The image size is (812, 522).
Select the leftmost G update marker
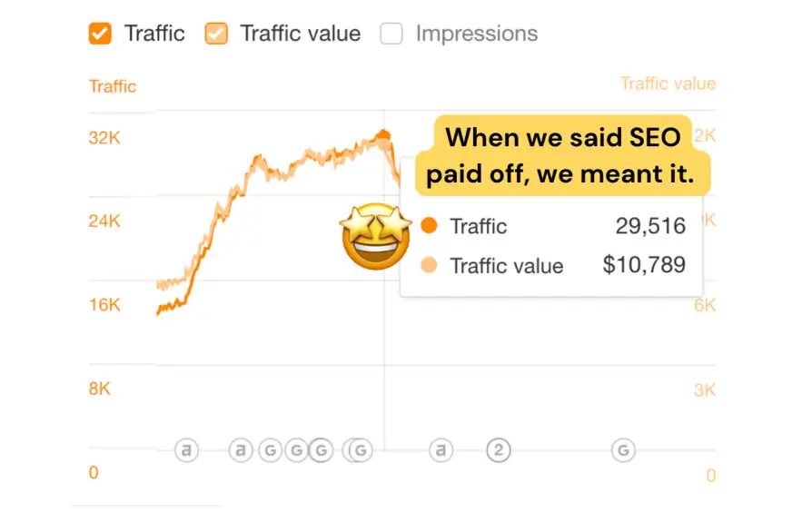270,449
